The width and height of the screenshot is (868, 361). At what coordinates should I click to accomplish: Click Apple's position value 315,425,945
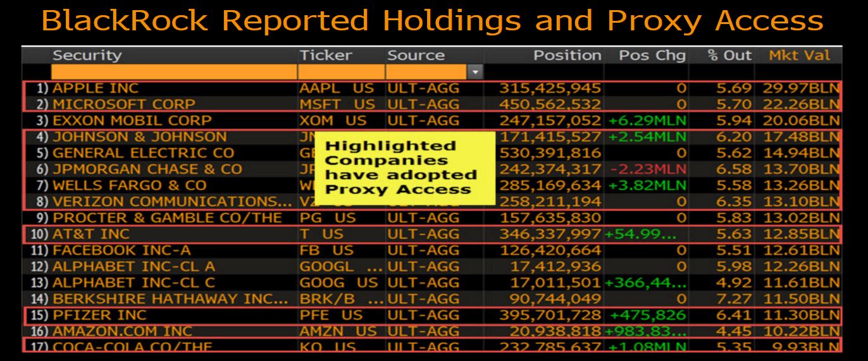550,88
